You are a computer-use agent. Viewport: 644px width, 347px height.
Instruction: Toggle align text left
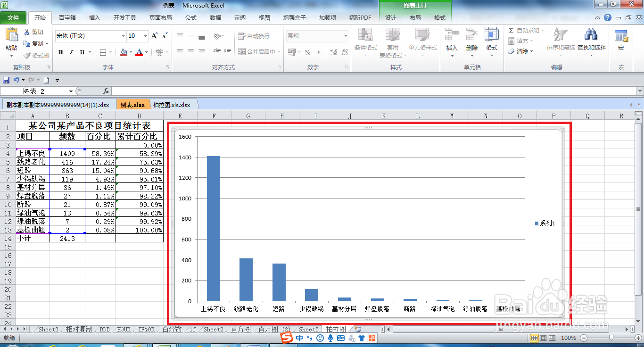click(180, 52)
